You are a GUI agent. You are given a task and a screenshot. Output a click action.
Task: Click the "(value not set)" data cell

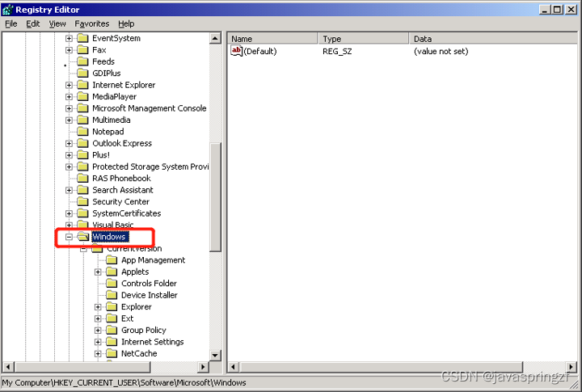click(x=441, y=51)
